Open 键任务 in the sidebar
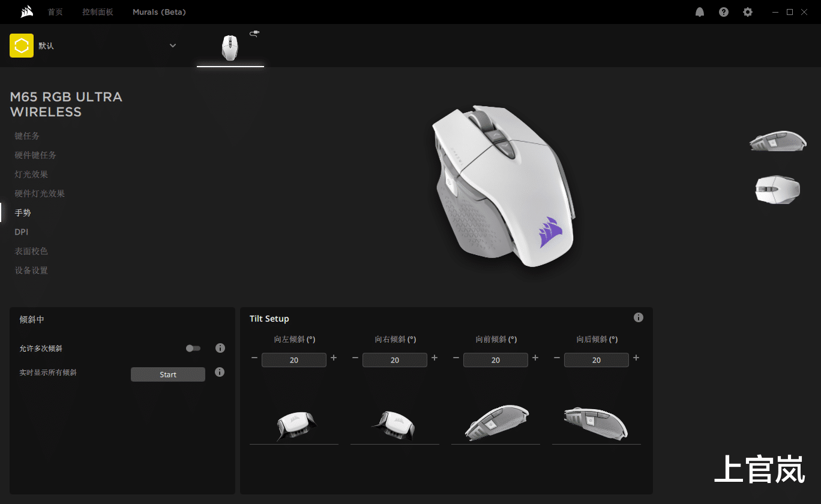 coord(27,136)
